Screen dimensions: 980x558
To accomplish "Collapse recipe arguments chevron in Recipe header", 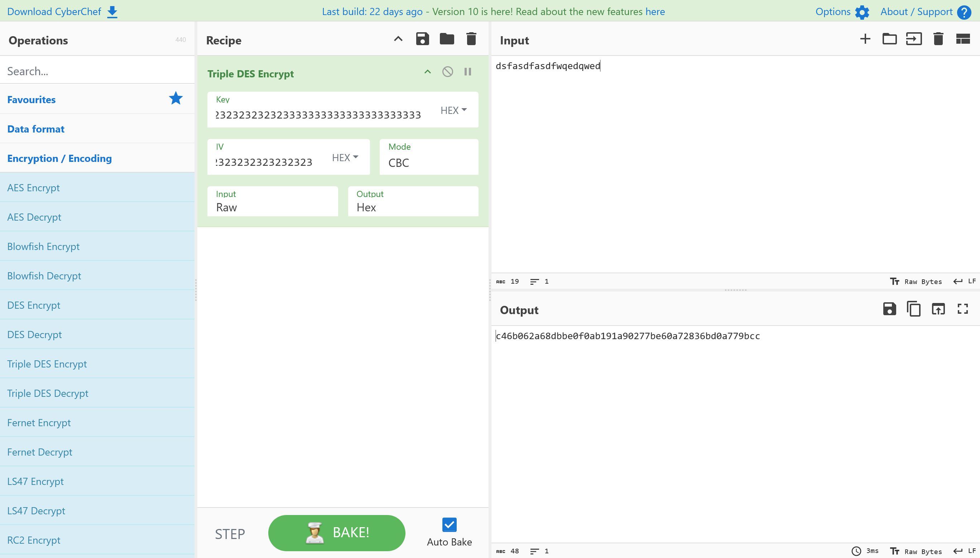I will pos(398,39).
